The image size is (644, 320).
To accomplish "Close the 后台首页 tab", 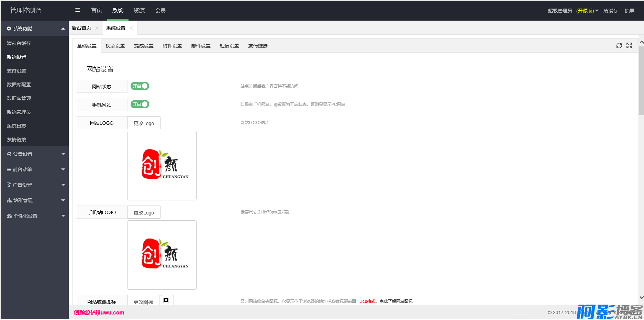I will click(x=97, y=28).
